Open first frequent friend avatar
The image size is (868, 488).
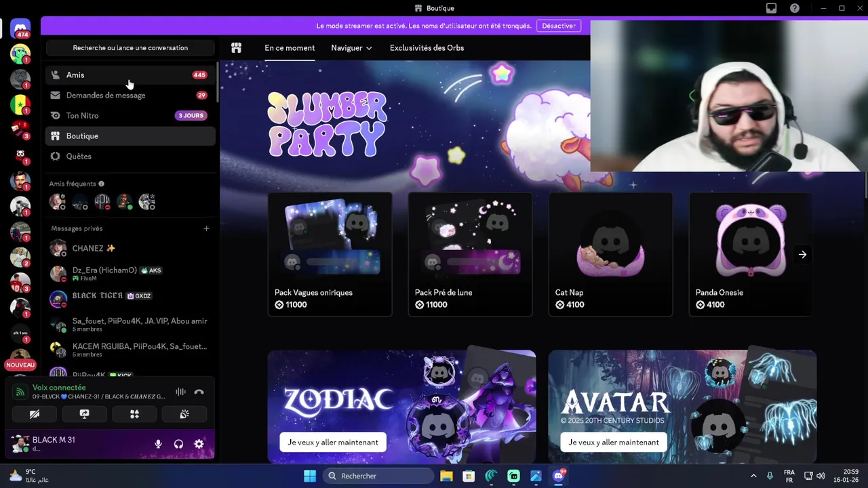click(x=58, y=202)
